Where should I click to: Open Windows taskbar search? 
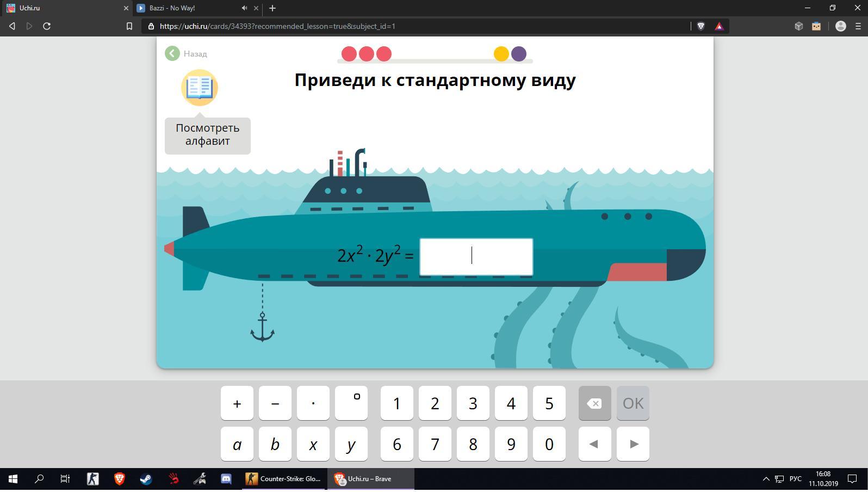[x=39, y=479]
